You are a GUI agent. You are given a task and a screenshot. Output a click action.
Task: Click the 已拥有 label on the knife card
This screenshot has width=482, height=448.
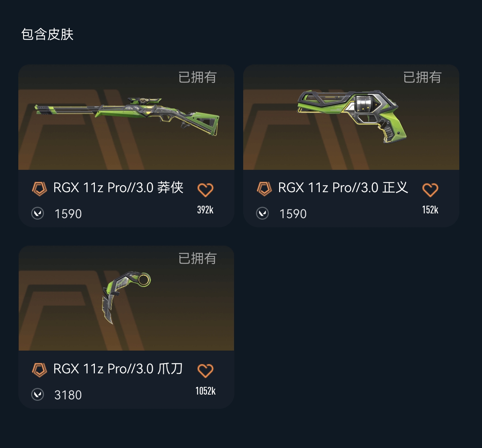pyautogui.click(x=198, y=258)
